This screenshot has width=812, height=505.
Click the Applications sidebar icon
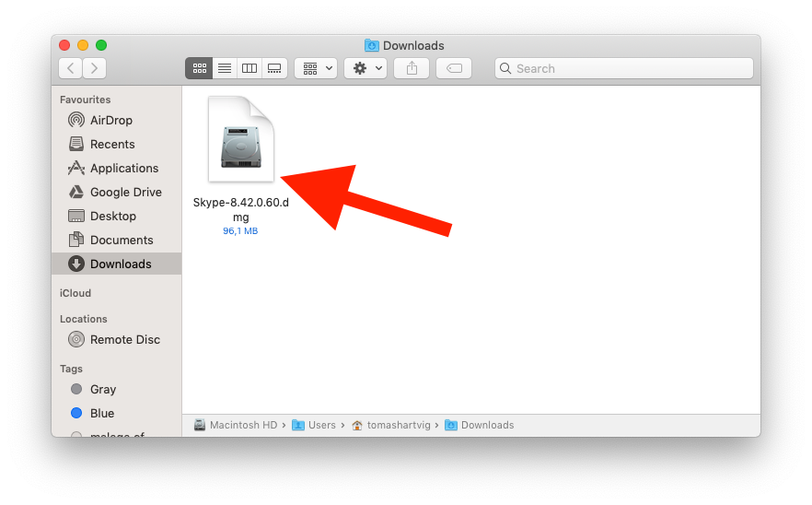click(x=76, y=168)
